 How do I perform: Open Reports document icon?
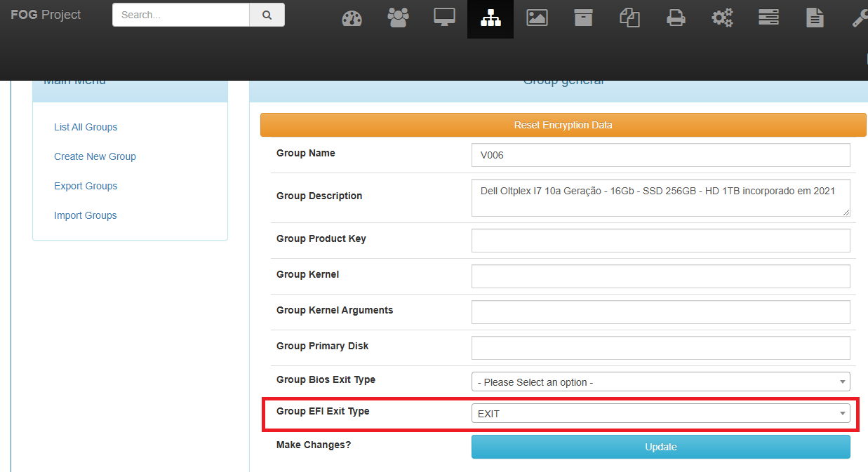[x=815, y=18]
